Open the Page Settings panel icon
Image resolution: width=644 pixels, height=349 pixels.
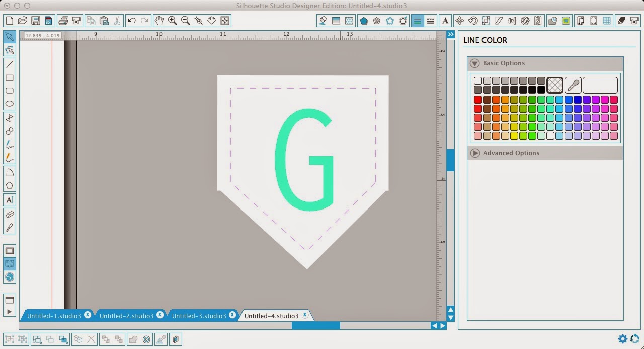(x=580, y=21)
